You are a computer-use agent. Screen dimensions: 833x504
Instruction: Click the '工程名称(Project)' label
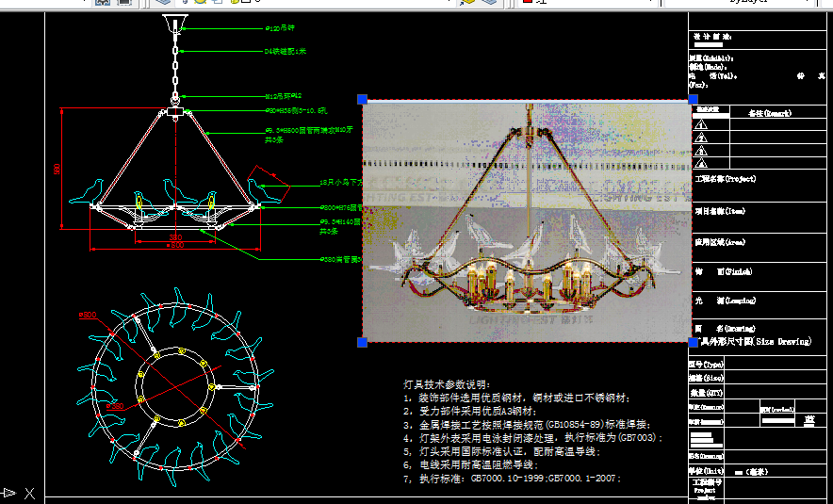coord(726,179)
